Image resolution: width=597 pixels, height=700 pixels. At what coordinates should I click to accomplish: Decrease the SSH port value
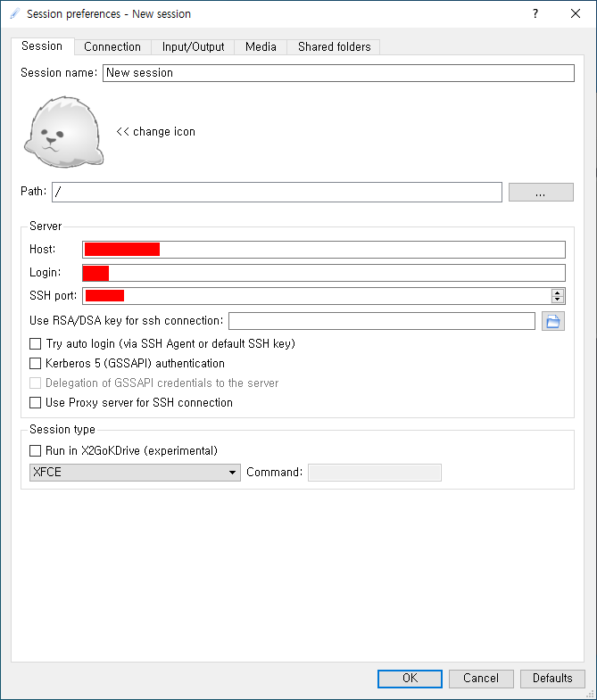click(x=557, y=300)
